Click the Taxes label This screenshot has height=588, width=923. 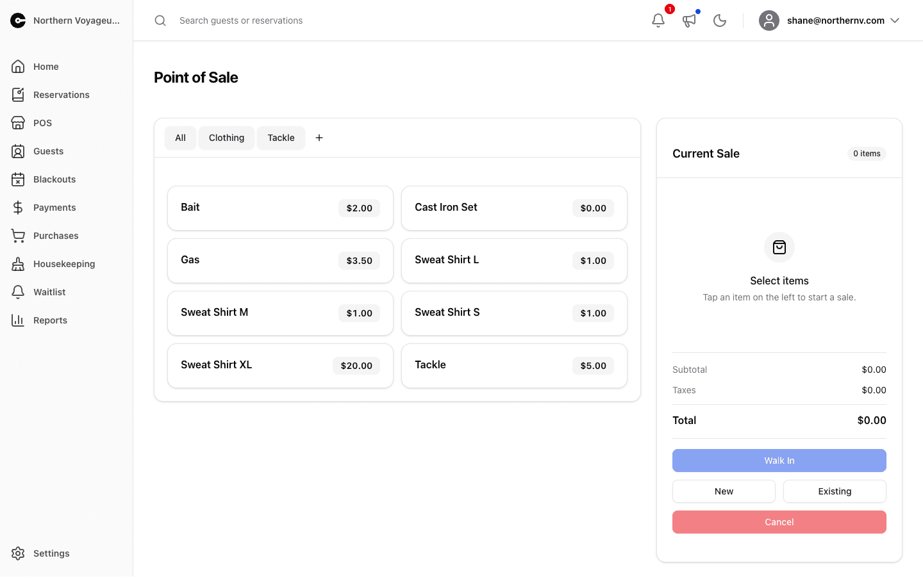click(684, 390)
